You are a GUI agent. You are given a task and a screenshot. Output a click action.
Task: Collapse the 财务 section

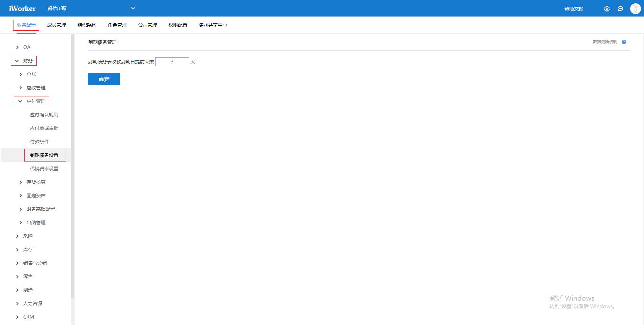coord(17,61)
